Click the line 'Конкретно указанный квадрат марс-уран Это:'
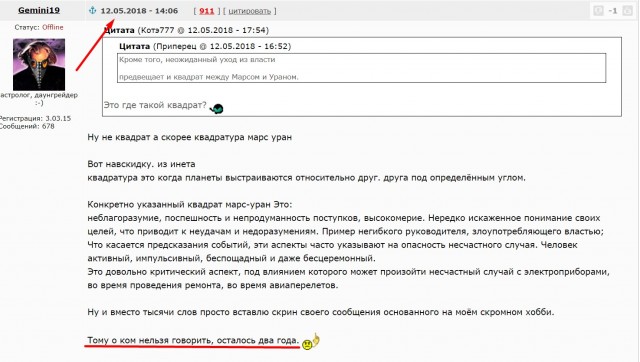The image size is (640, 362). point(190,204)
